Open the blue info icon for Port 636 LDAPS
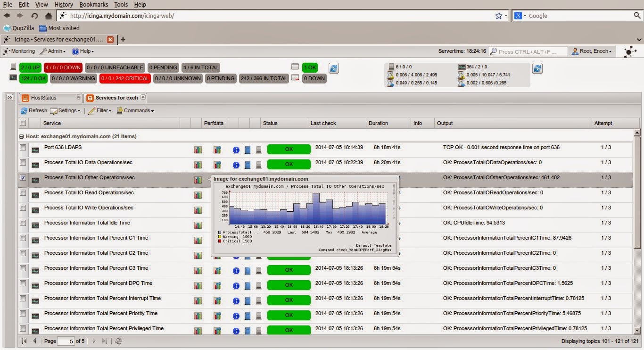The width and height of the screenshot is (644, 350). pos(236,150)
